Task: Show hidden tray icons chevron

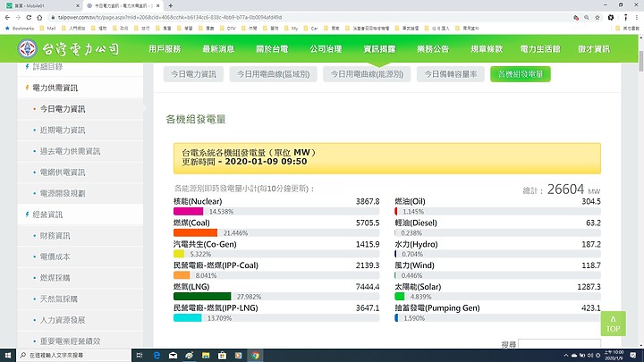Action: click(566, 355)
